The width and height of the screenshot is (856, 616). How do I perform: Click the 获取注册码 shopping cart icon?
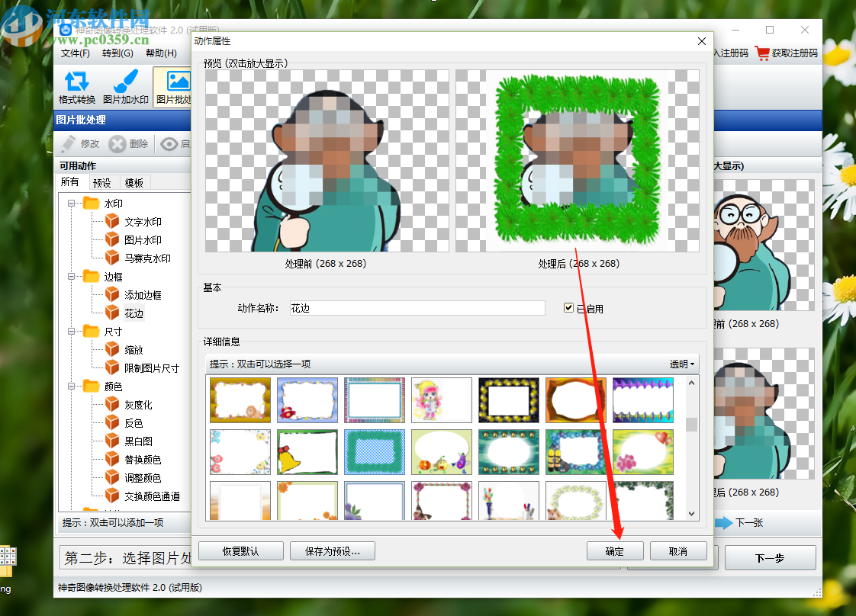tap(762, 53)
